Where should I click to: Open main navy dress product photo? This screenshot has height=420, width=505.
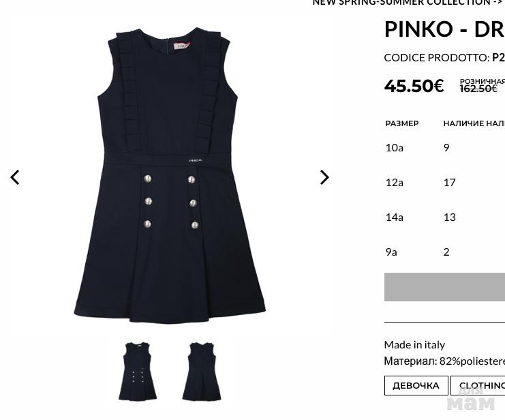pos(170,176)
